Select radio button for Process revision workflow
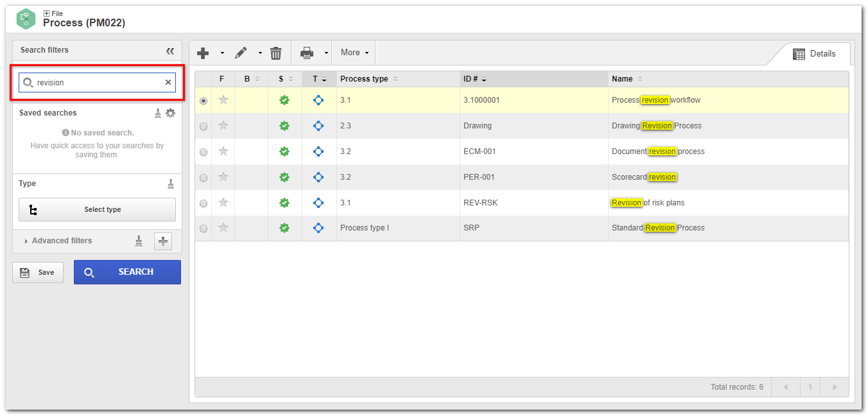This screenshot has width=868, height=416. (x=204, y=101)
